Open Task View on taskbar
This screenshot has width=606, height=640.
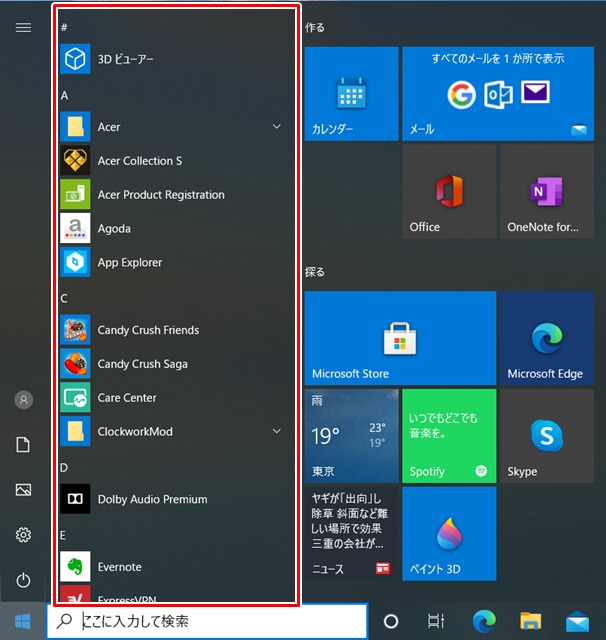pos(436,621)
